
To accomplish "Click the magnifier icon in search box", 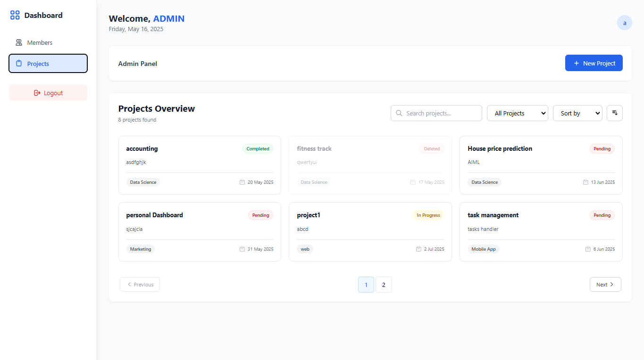I will click(399, 113).
